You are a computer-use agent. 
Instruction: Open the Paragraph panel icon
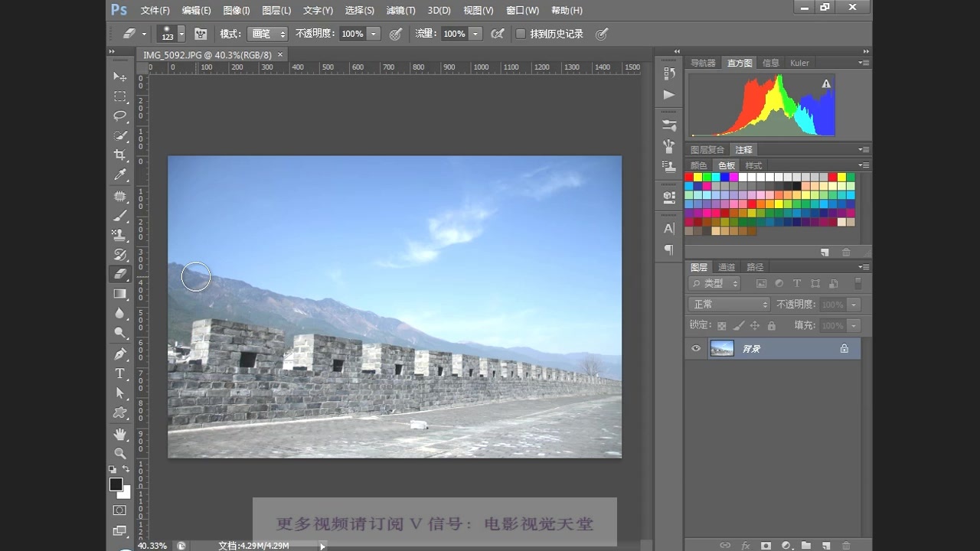coord(669,249)
